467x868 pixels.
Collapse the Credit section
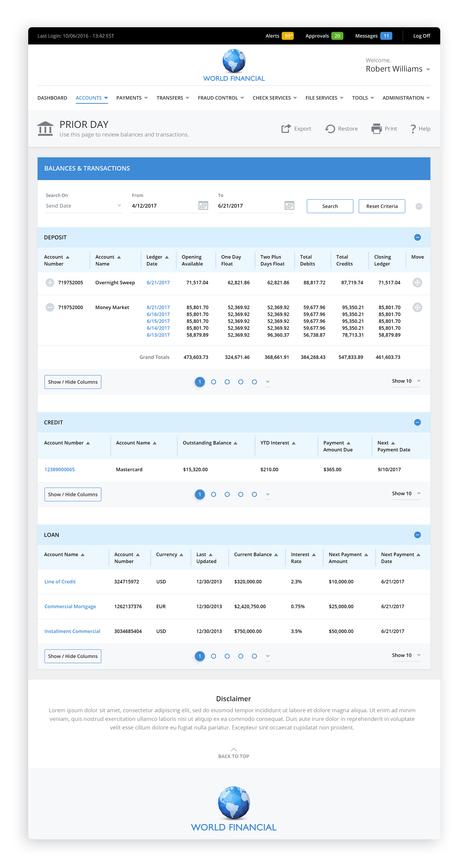(x=417, y=422)
